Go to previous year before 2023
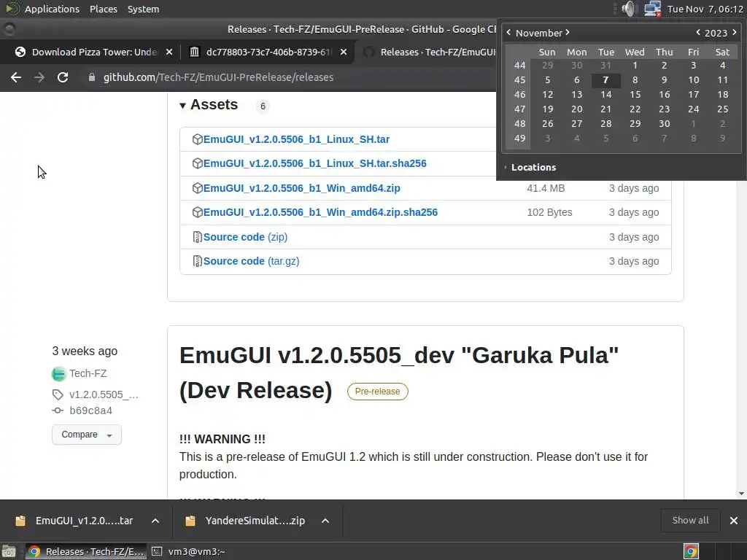This screenshot has height=560, width=747. click(x=698, y=32)
